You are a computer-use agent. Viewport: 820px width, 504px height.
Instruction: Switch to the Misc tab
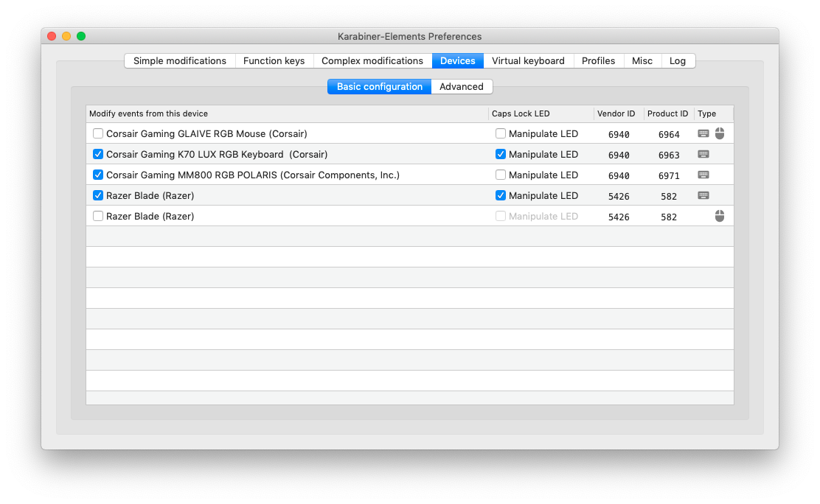coord(642,60)
